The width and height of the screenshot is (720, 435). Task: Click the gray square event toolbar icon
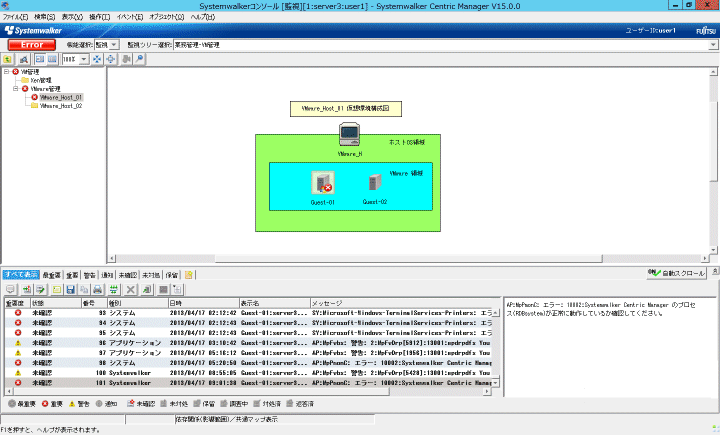tap(163, 289)
